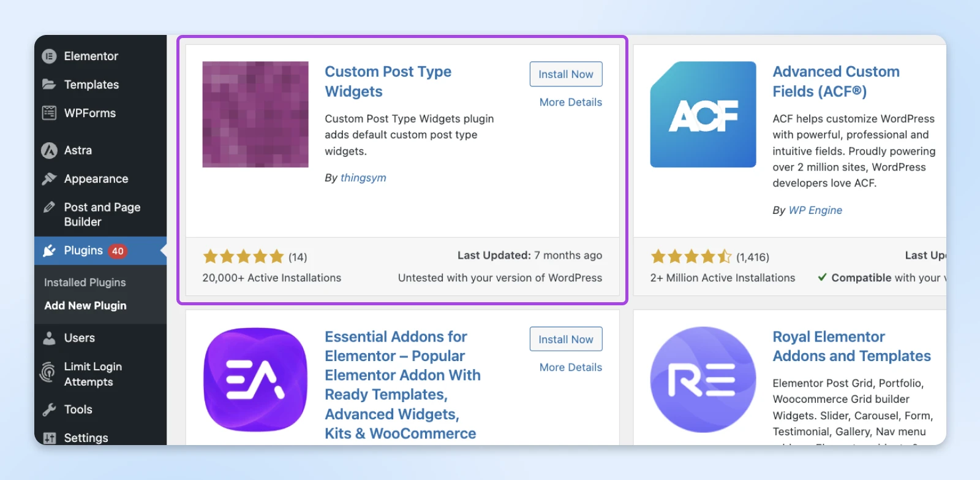Click the Templates folder icon
This screenshot has height=480, width=980.
pyautogui.click(x=49, y=85)
